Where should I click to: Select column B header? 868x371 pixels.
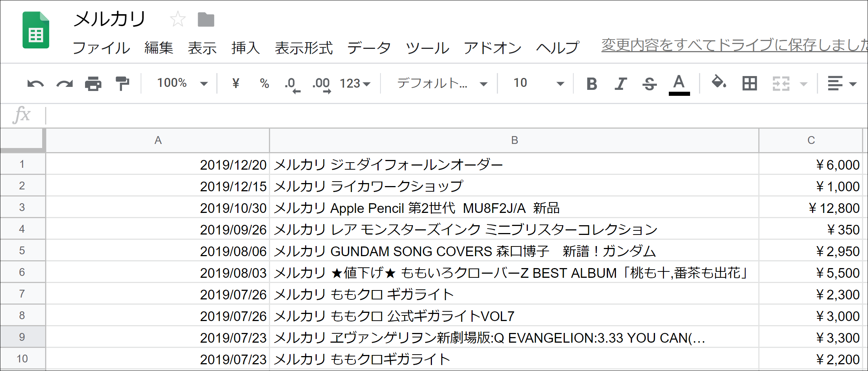pos(514,140)
